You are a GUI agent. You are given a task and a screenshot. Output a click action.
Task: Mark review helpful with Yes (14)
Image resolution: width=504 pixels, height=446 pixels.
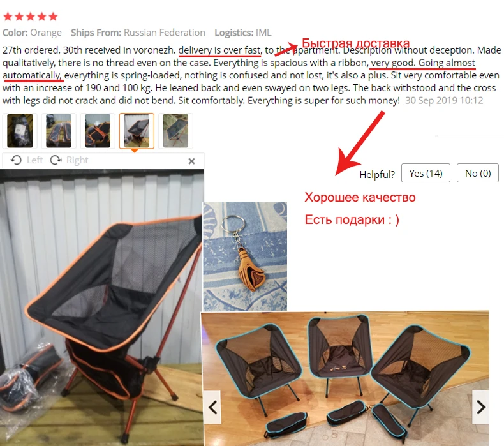pos(426,174)
